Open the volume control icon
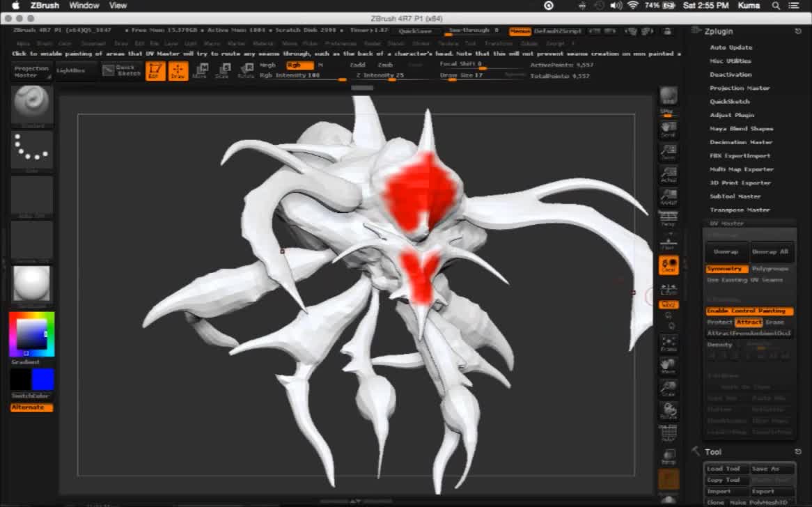The width and height of the screenshot is (812, 507). 616,6
